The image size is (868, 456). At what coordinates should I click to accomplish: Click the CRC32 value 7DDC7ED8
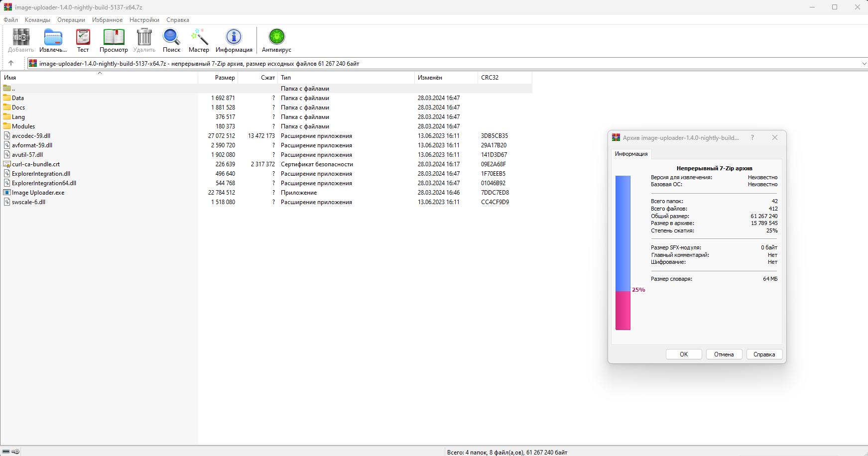(x=495, y=193)
